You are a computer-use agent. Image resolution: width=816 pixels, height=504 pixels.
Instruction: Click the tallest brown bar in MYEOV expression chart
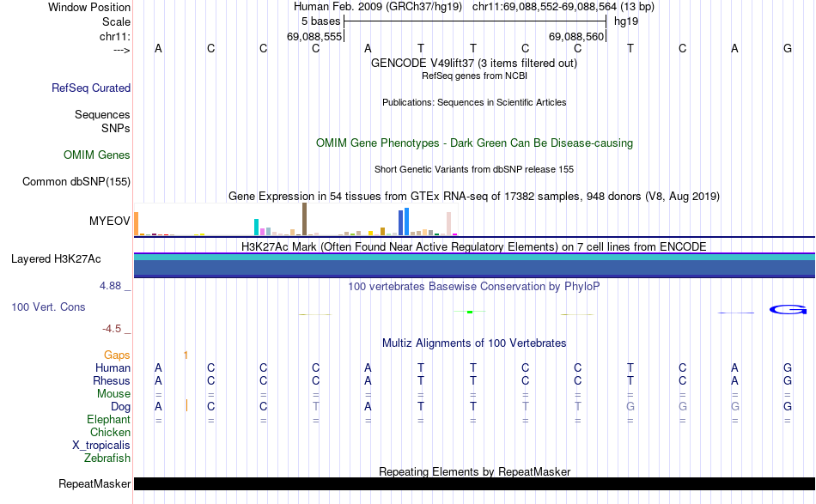(x=304, y=219)
